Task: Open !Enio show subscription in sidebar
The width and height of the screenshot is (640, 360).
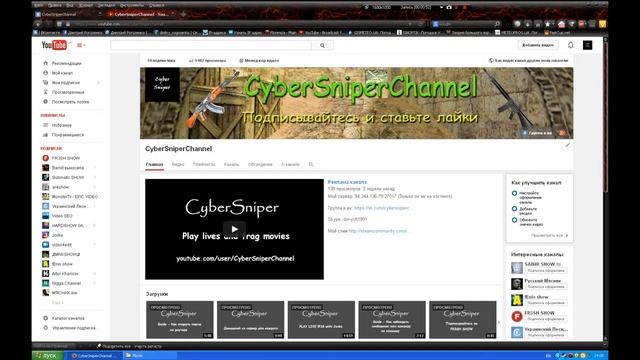Action: click(x=62, y=264)
